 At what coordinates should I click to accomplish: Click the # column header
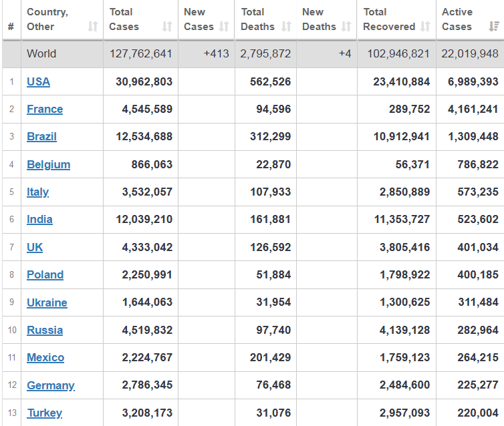point(11,27)
